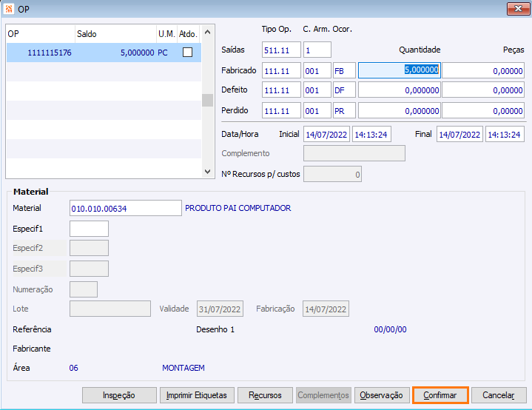The width and height of the screenshot is (532, 410).
Task: Click MONTAGEM area name
Action: [183, 368]
